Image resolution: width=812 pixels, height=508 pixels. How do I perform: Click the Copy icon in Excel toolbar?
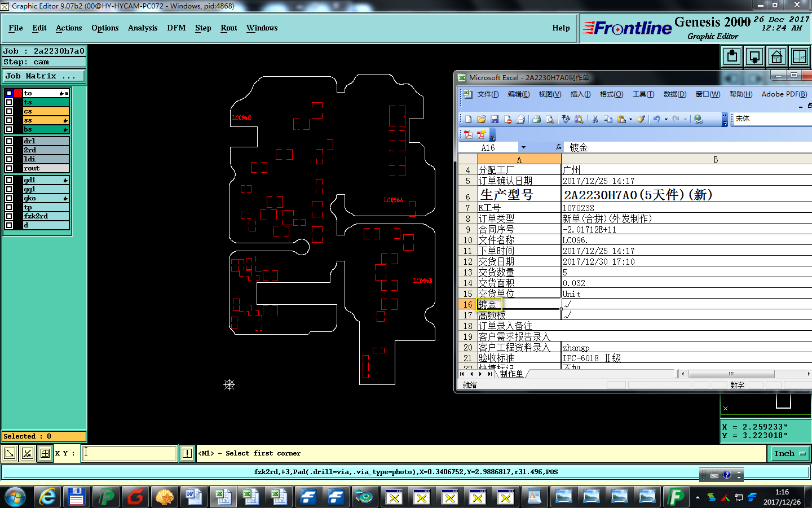click(608, 119)
